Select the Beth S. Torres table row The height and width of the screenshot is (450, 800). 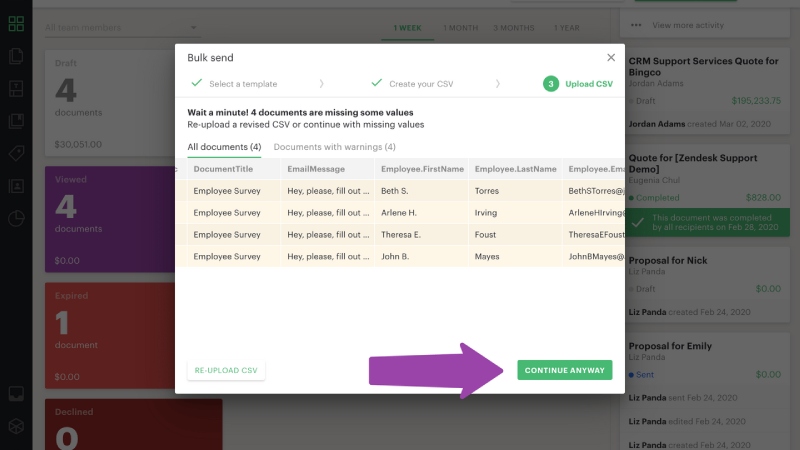click(x=400, y=190)
